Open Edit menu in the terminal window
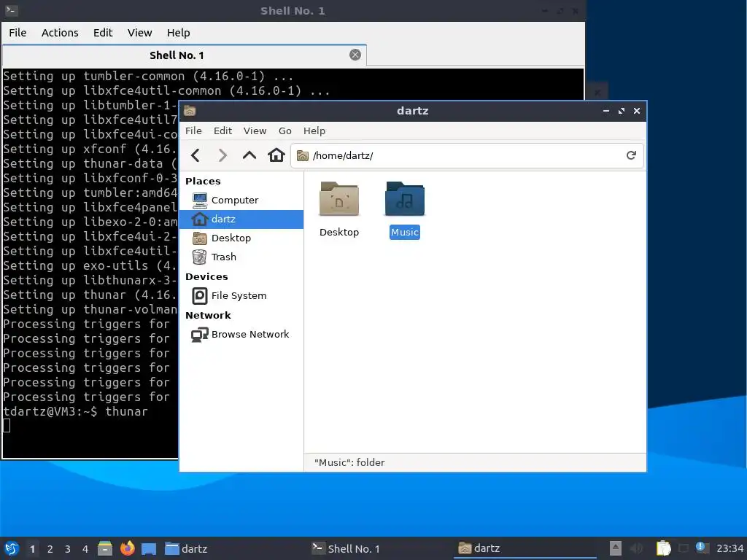747x560 pixels. 103,33
